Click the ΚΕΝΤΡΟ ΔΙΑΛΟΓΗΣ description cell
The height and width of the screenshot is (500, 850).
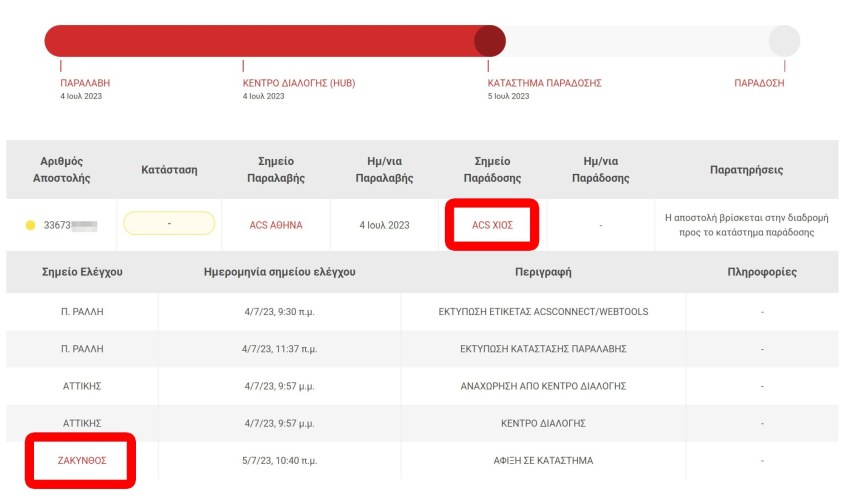click(x=543, y=423)
